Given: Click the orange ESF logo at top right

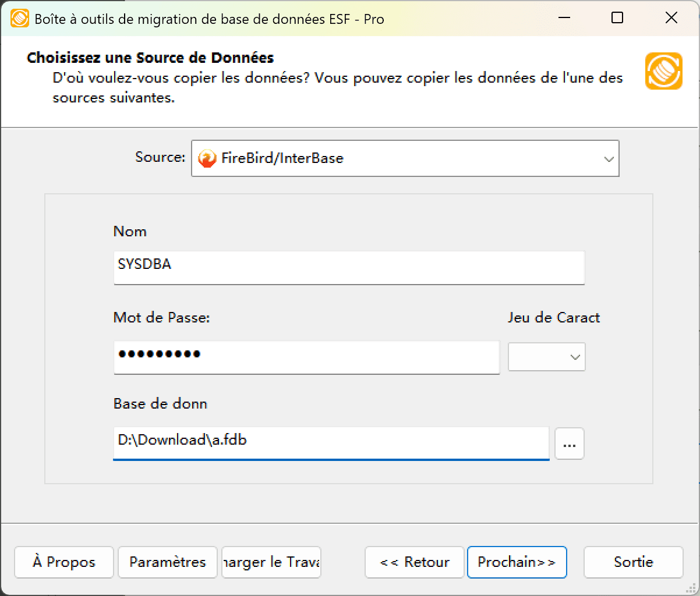Looking at the screenshot, I should (x=663, y=70).
